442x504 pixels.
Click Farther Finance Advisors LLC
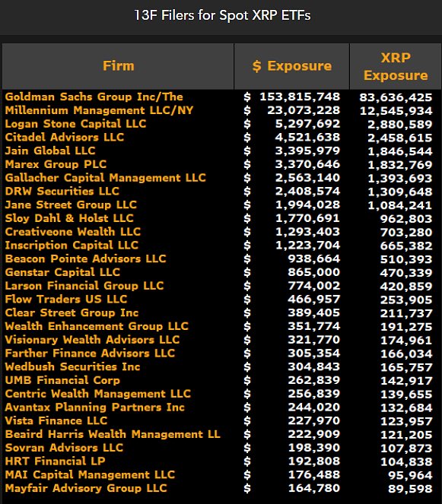(90, 353)
